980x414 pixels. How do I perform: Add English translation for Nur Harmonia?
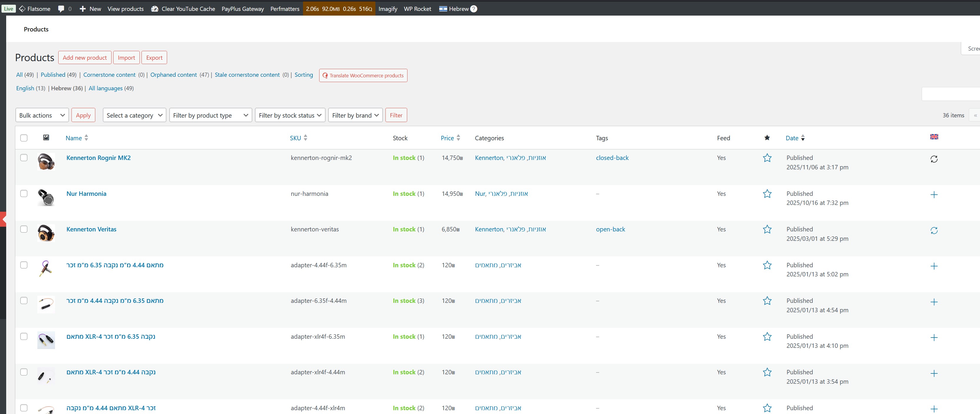(x=934, y=195)
